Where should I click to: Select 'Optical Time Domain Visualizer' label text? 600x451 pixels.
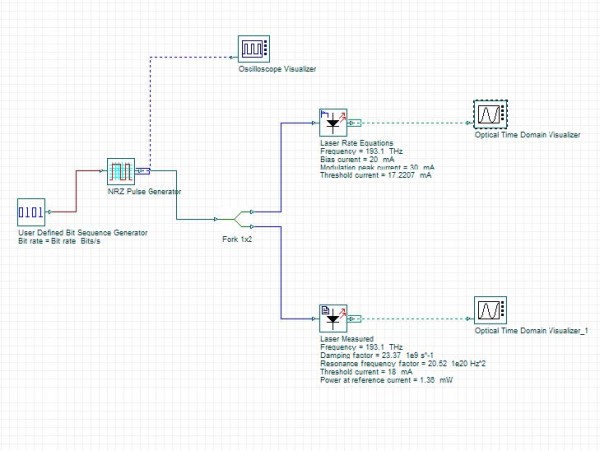(x=528, y=135)
